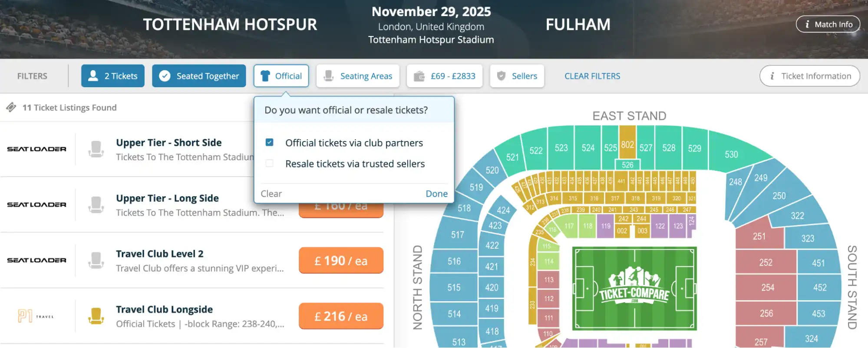Click the gold seat icon for Travel Club Longside
Screen dimensions: 868x348
click(96, 315)
